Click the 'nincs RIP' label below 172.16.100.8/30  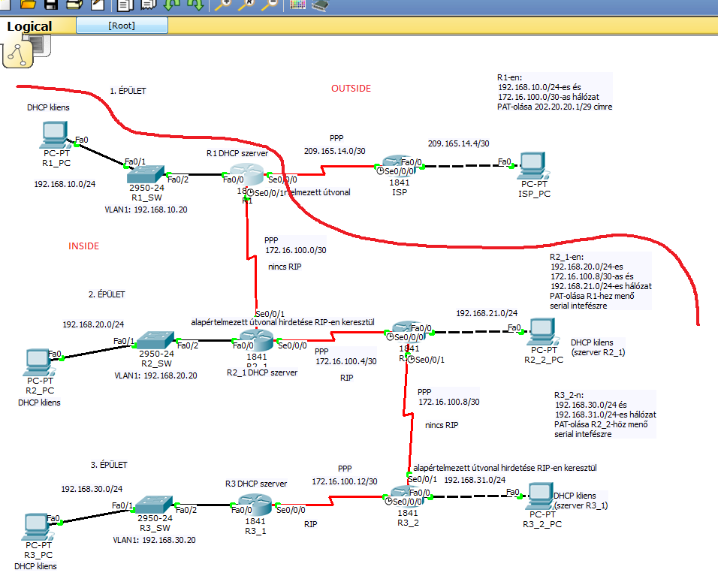[x=442, y=425]
